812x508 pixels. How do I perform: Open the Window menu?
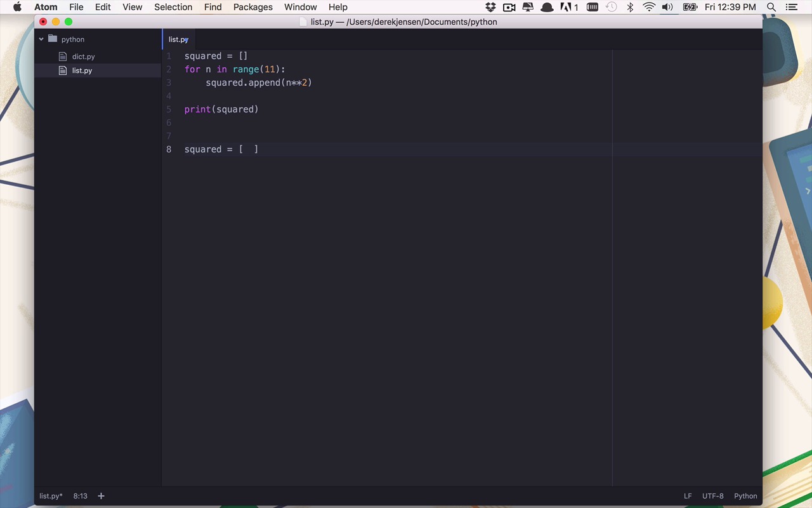pos(300,7)
